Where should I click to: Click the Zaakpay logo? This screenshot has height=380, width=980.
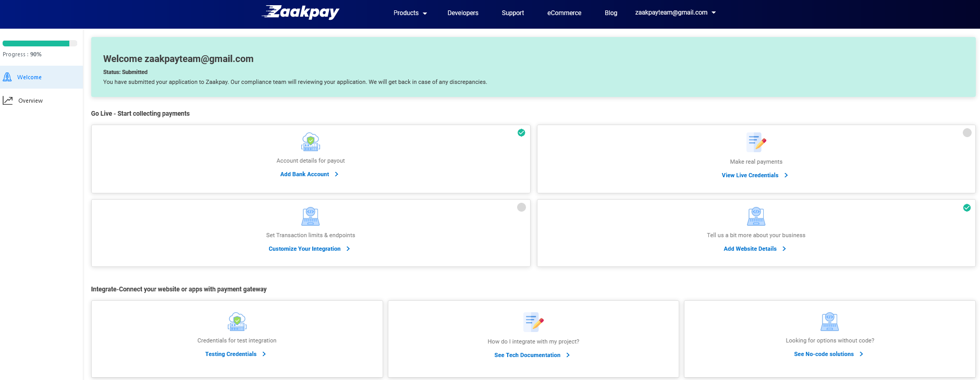300,12
